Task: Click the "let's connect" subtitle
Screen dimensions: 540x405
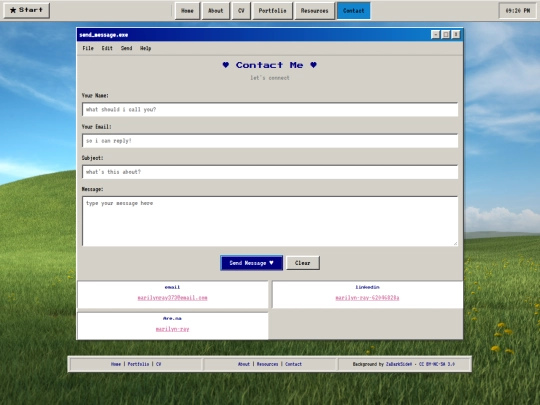Action: pyautogui.click(x=270, y=78)
